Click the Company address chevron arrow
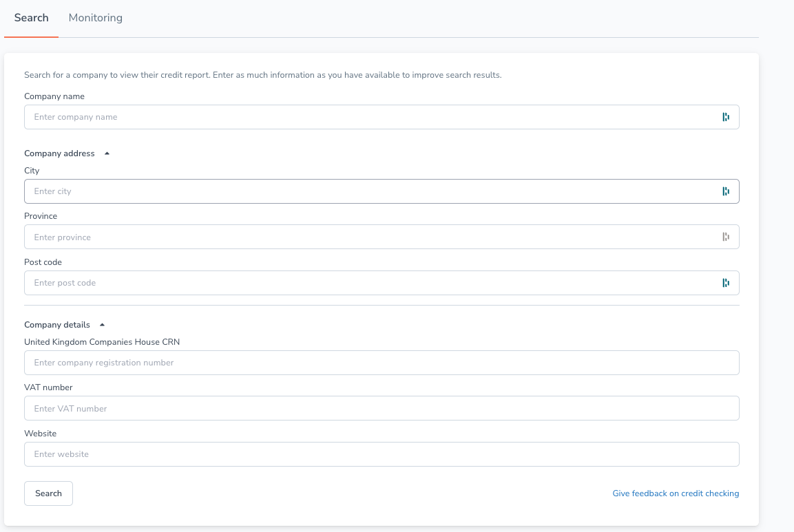The image size is (794, 532). (x=107, y=153)
